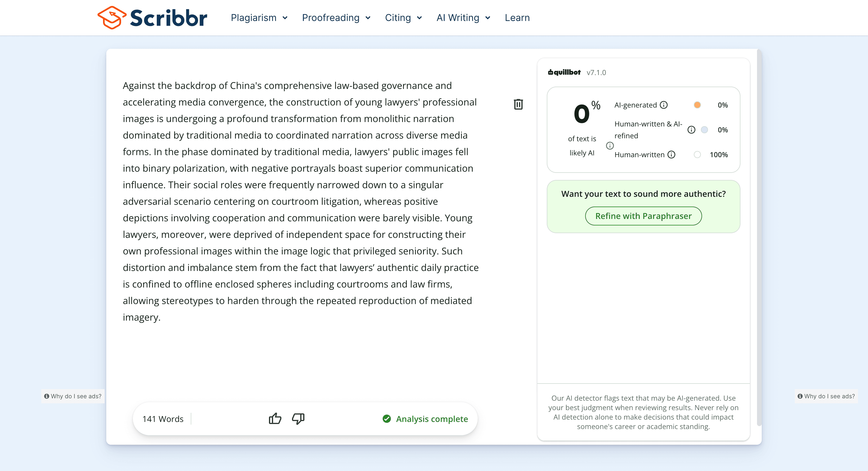Click right Why do I see ads link
The width and height of the screenshot is (868, 471).
(826, 396)
